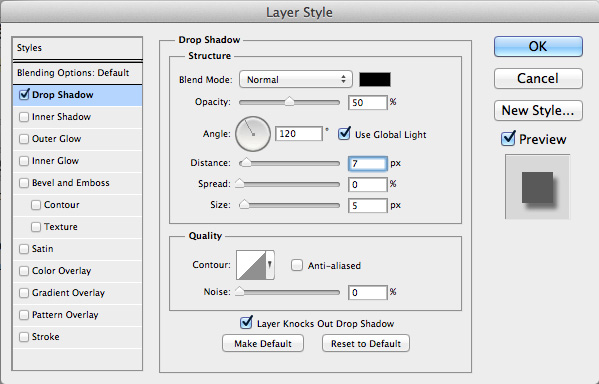The image size is (599, 384).
Task: Click the Make Default button
Action: pos(263,343)
